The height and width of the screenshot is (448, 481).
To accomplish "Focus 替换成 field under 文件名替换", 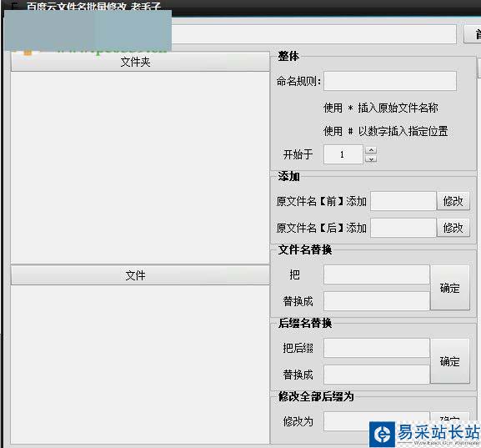I will (377, 301).
